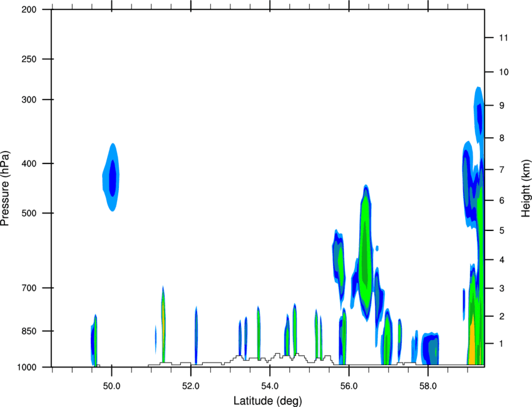Click the 'Latitude (deg)' axis title
Viewport: 532px width, 407px height.
(x=267, y=401)
